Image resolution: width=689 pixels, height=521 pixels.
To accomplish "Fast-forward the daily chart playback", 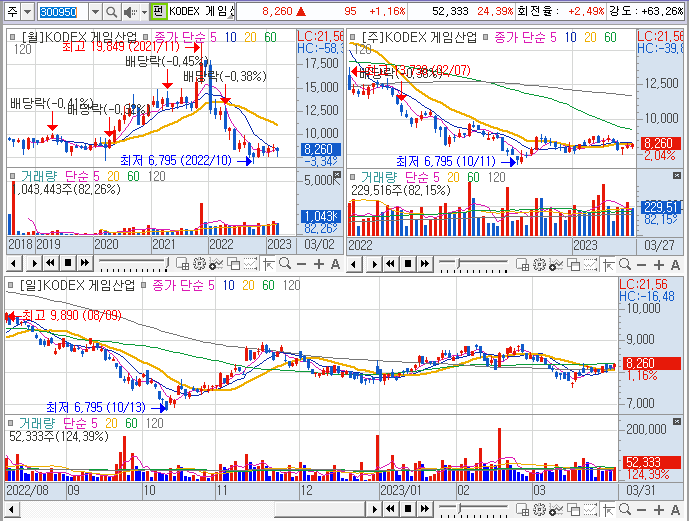I will [x=424, y=509].
